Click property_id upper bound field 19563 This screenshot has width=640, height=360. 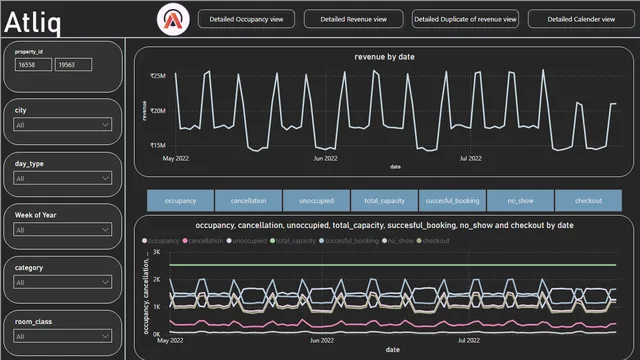[73, 64]
